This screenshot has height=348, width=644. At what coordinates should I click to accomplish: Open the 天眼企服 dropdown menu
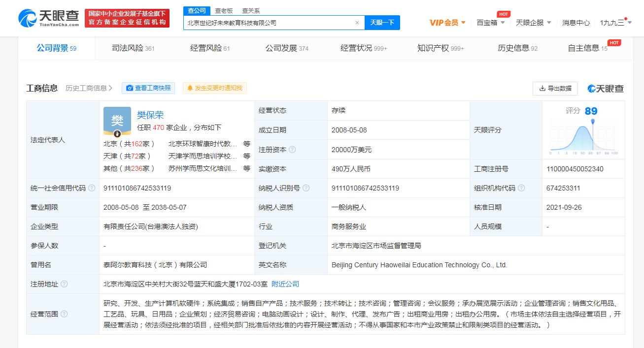point(534,23)
